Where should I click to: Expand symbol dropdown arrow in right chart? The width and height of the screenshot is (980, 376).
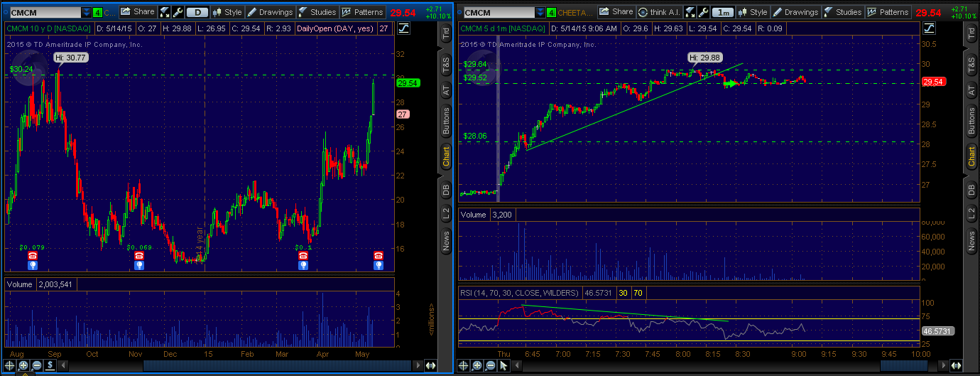(540, 12)
